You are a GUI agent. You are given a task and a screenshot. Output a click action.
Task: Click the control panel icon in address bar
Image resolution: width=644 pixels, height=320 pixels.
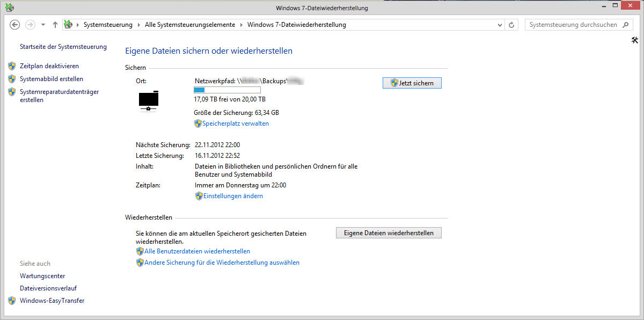coord(68,25)
